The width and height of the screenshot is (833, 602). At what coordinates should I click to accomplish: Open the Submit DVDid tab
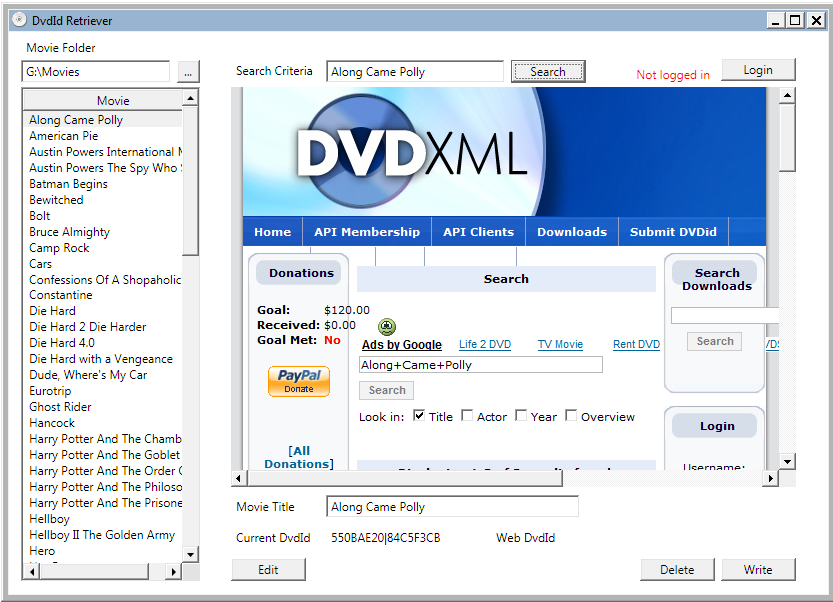tap(673, 232)
